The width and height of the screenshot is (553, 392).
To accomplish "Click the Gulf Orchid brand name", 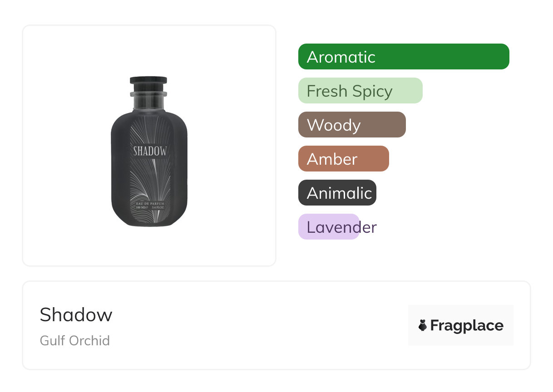I will click(x=75, y=340).
